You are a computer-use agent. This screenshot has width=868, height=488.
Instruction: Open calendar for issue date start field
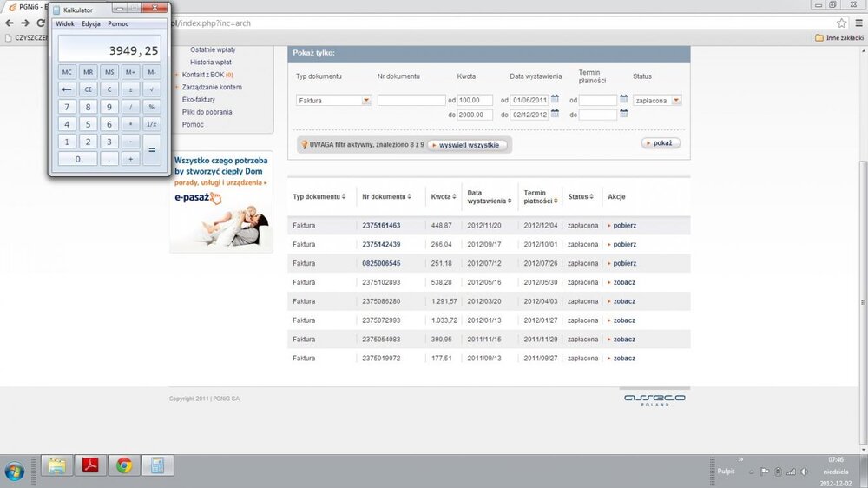(x=556, y=100)
